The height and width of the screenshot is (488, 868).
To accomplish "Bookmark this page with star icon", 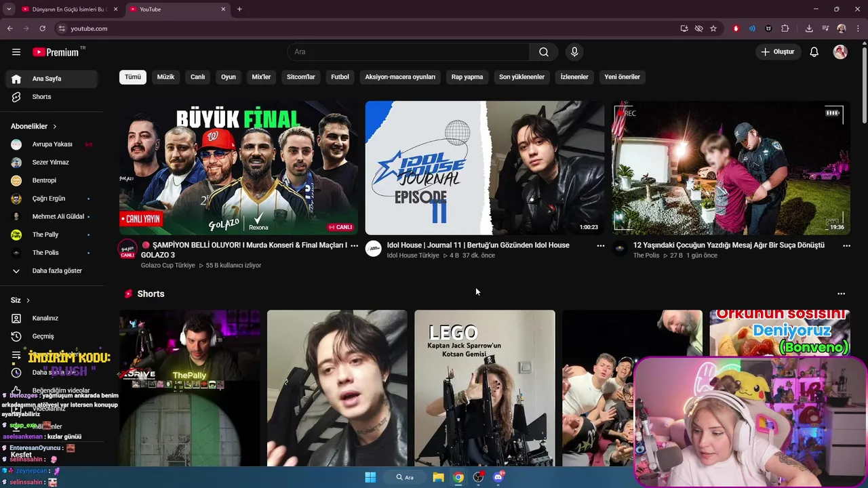I will (x=713, y=28).
